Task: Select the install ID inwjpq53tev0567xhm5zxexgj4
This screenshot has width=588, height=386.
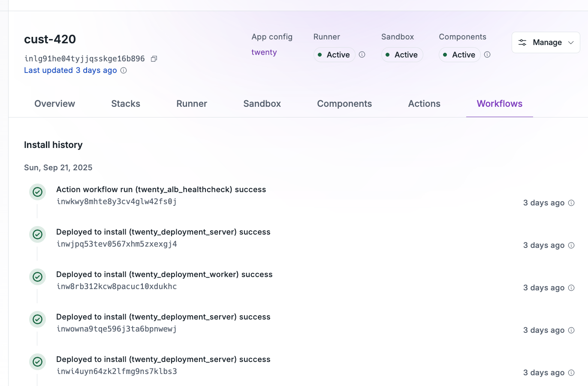Action: click(x=117, y=244)
